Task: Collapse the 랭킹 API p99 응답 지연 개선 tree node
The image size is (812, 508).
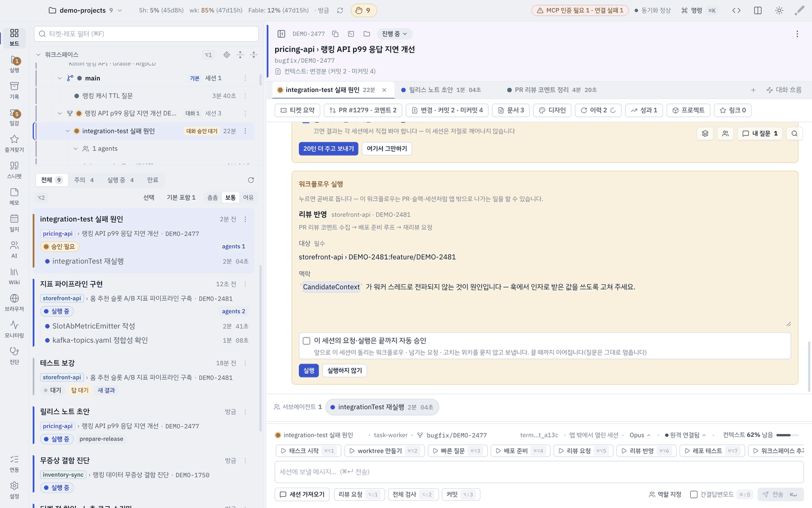Action: click(60, 113)
